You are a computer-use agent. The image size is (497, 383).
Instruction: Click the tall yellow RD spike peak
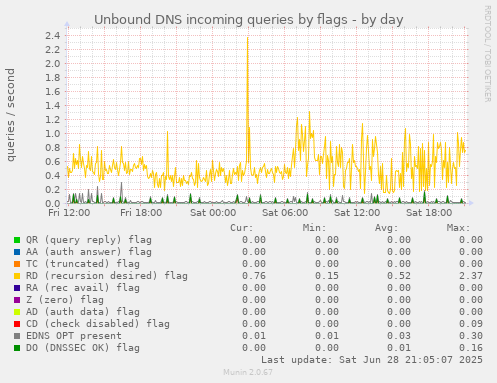(248, 38)
